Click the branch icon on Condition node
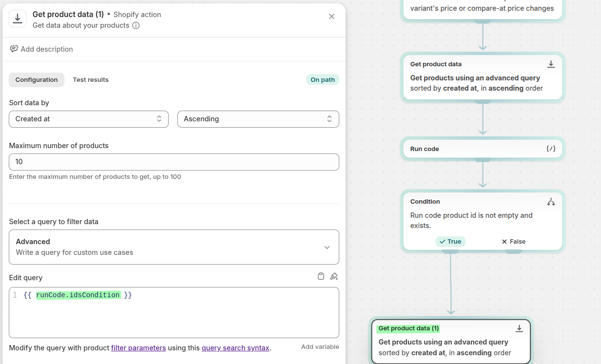Screen dimensions: 601x364 click(551, 202)
